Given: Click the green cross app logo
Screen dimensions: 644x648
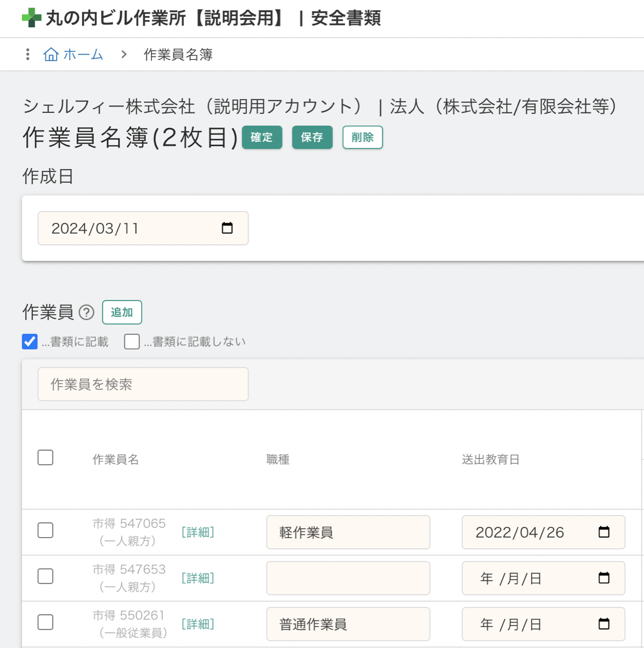Looking at the screenshot, I should tap(31, 18).
